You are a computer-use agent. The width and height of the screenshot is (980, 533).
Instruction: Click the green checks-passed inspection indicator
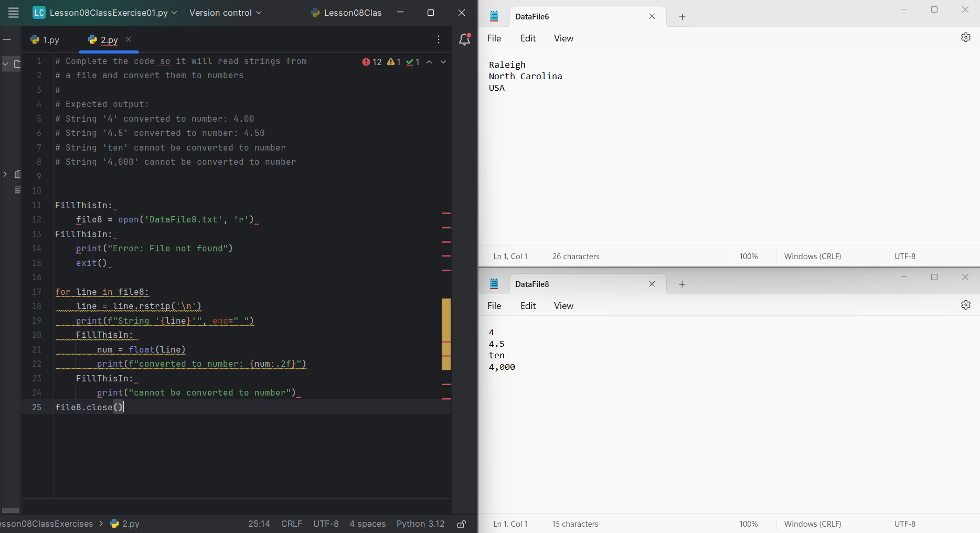coord(412,62)
